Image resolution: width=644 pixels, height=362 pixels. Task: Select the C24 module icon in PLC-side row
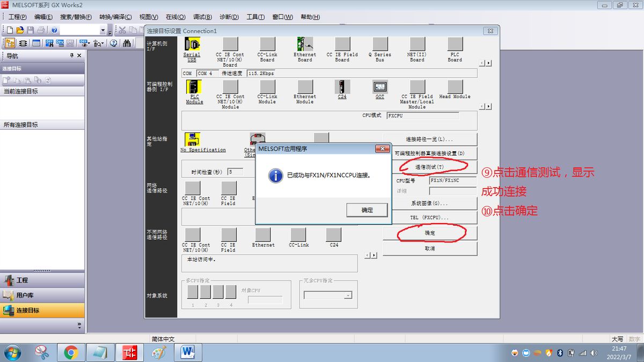pyautogui.click(x=342, y=87)
